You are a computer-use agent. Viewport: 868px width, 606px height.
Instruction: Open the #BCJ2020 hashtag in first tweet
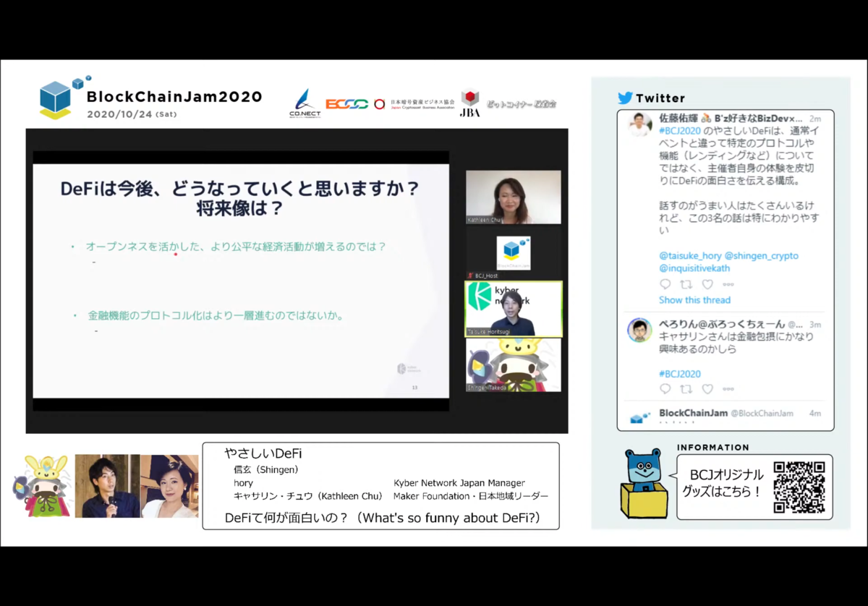pyautogui.click(x=680, y=131)
